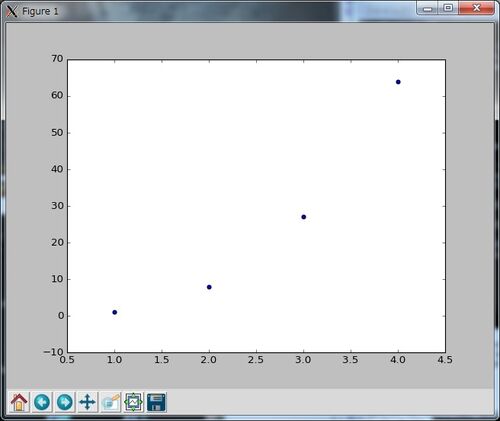
Task: Select the Zoom to rectangle tool
Action: point(110,402)
